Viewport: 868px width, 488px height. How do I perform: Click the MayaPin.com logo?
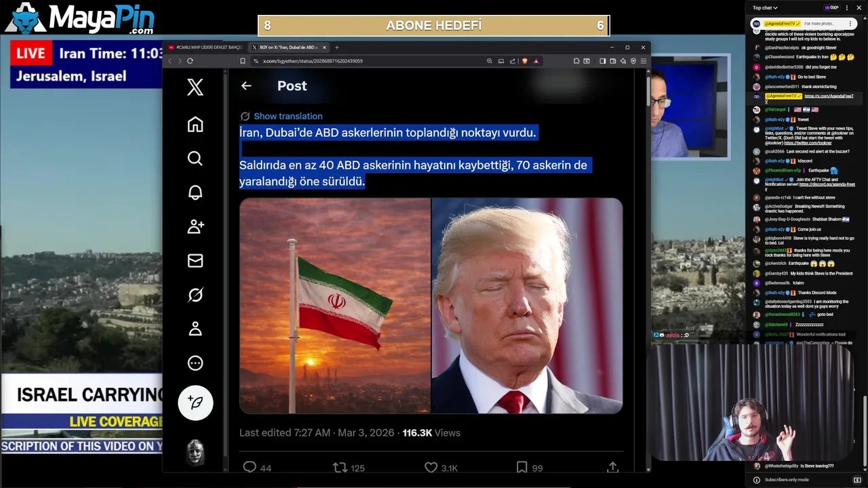(x=80, y=18)
